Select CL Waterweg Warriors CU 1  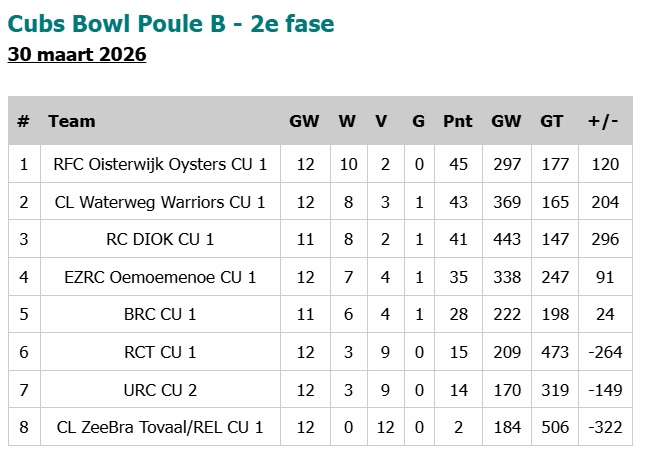(x=160, y=202)
